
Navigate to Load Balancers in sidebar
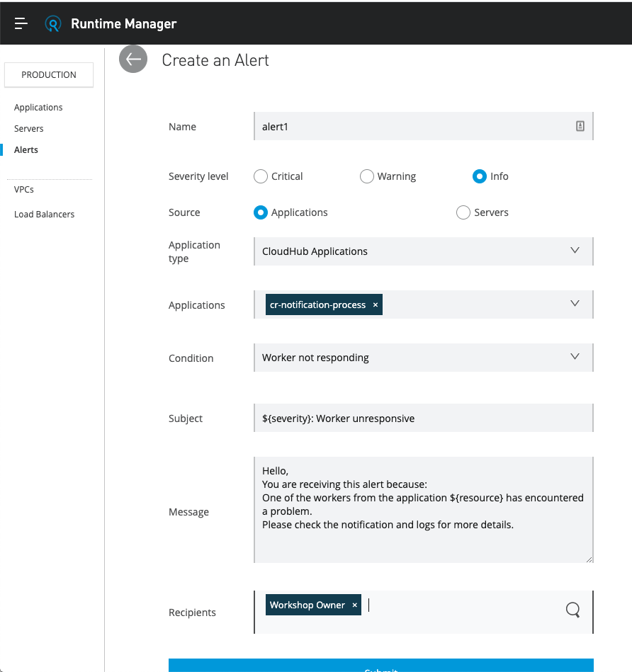(x=44, y=214)
